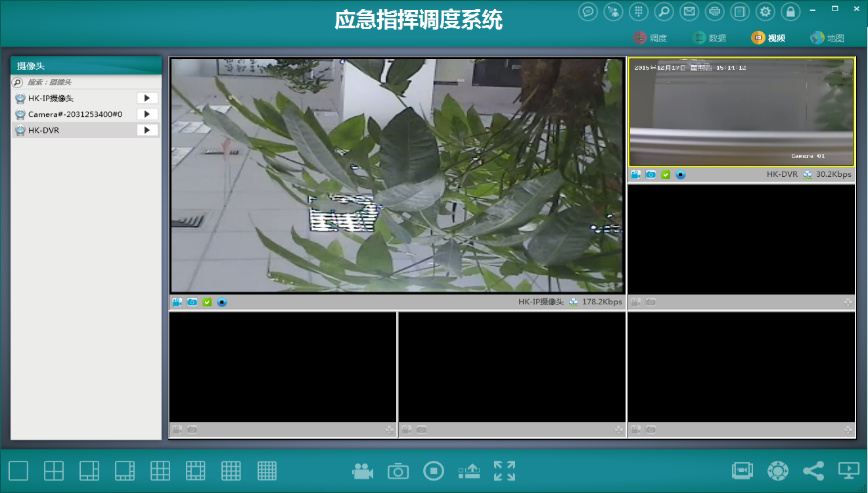Click the camera search input field
Screen dimensions: 868x493
click(92, 82)
